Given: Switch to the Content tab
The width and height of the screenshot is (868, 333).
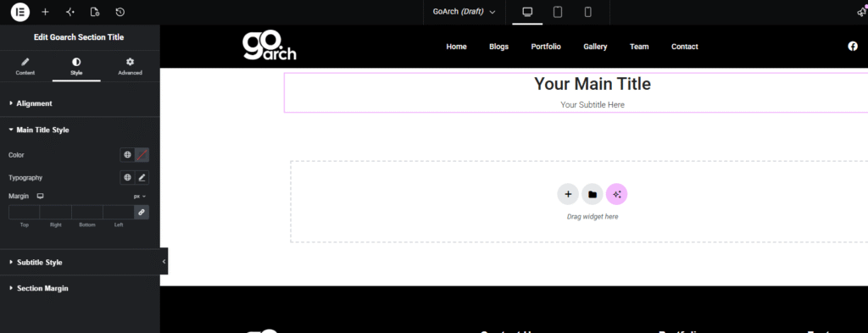Looking at the screenshot, I should click(25, 66).
